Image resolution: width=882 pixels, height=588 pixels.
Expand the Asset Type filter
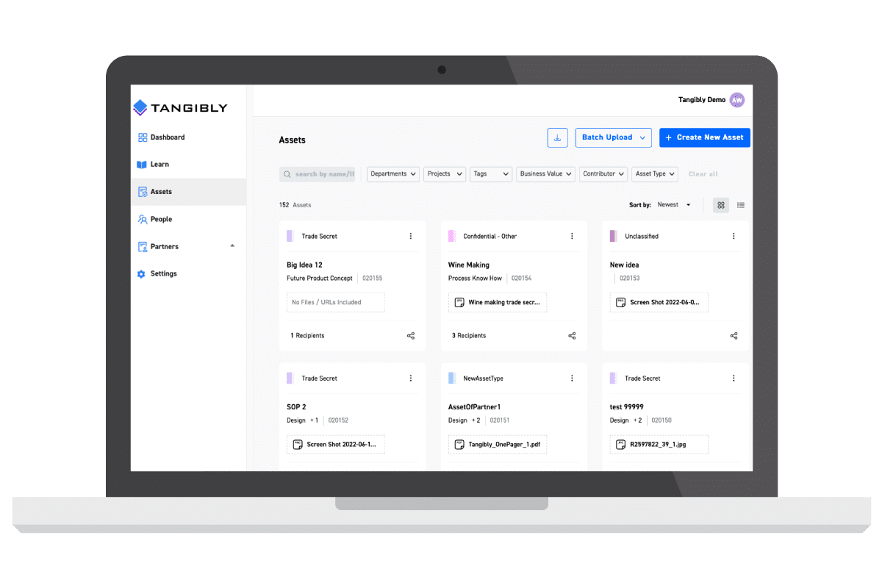tap(654, 173)
